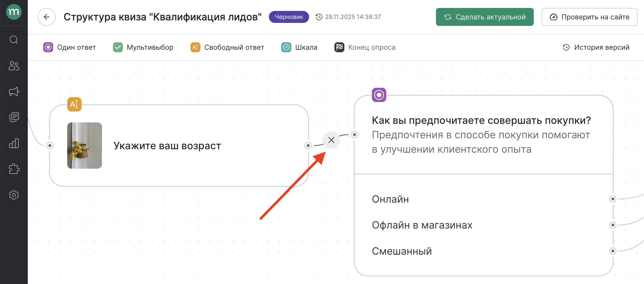Add a Свободный ответ question block
The width and height of the screenshot is (644, 284).
click(x=227, y=47)
